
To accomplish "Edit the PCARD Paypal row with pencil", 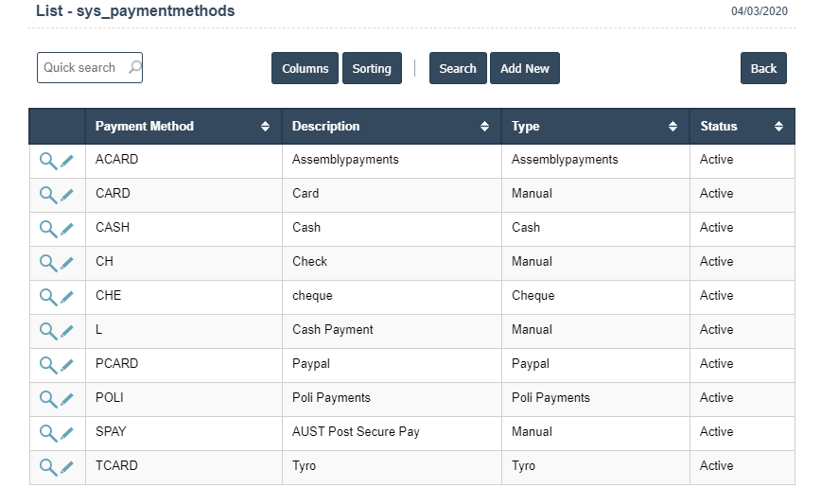I will [x=67, y=365].
